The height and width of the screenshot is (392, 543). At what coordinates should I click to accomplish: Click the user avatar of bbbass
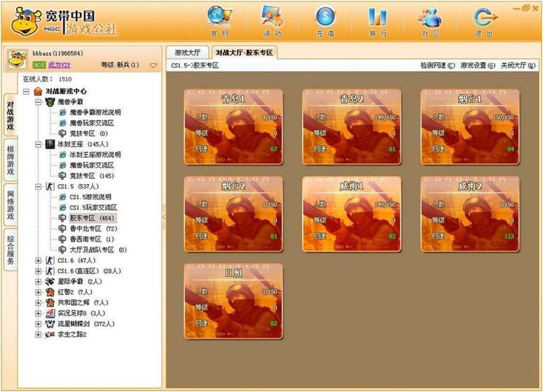17,60
